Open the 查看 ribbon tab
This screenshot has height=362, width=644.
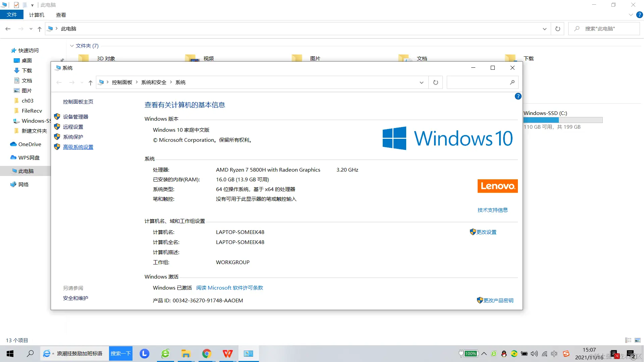pos(61,15)
